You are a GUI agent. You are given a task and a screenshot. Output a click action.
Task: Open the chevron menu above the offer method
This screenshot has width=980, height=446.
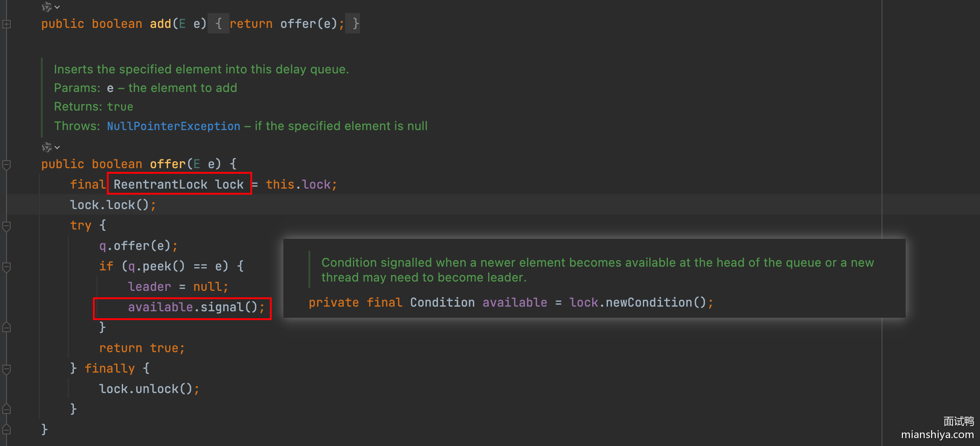[57, 147]
